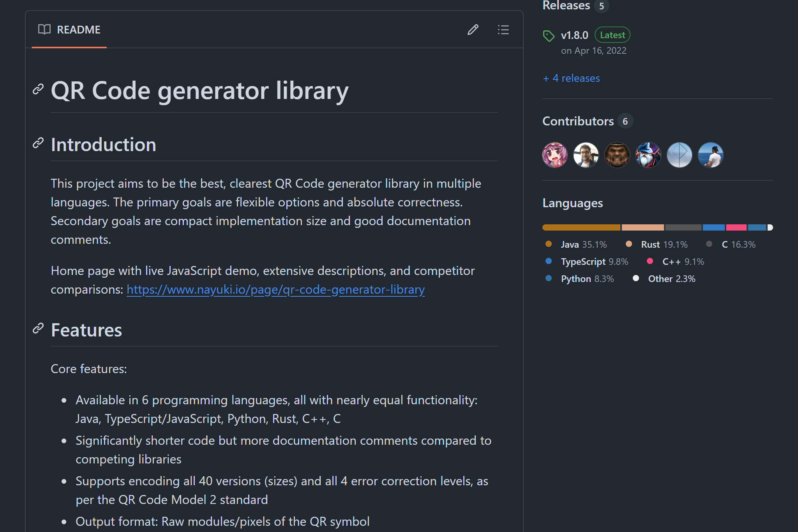Open the first contributor's avatar
Viewport: 798px width, 532px height.
(555, 155)
